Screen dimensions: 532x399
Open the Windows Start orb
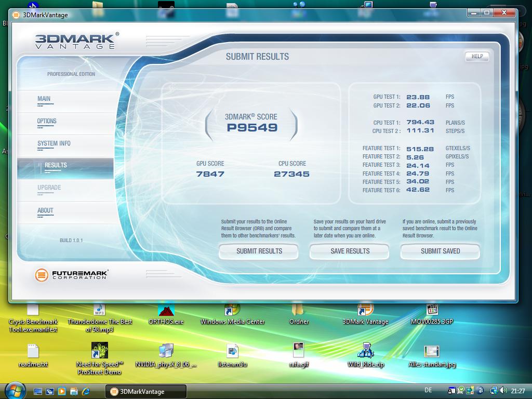(x=15, y=391)
